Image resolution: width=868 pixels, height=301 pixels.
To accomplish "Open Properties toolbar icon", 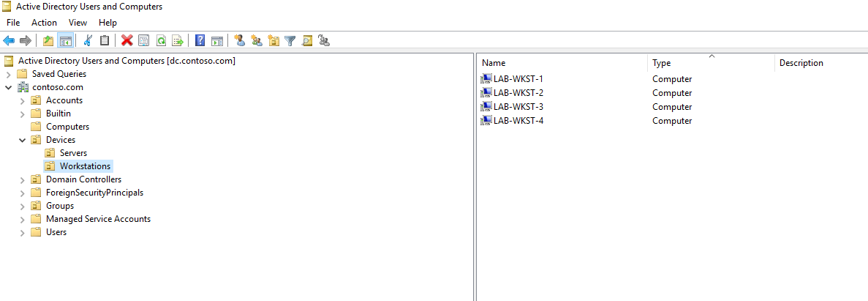I will coord(144,40).
